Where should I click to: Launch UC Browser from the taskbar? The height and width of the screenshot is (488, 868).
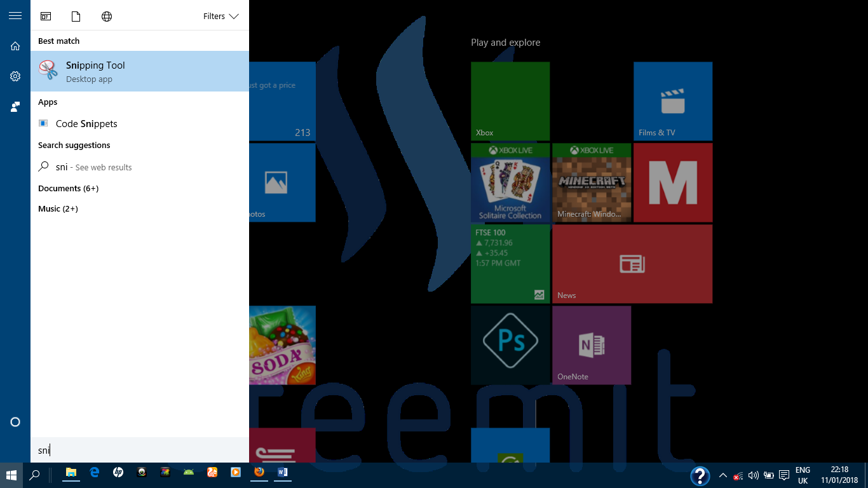[212, 473]
